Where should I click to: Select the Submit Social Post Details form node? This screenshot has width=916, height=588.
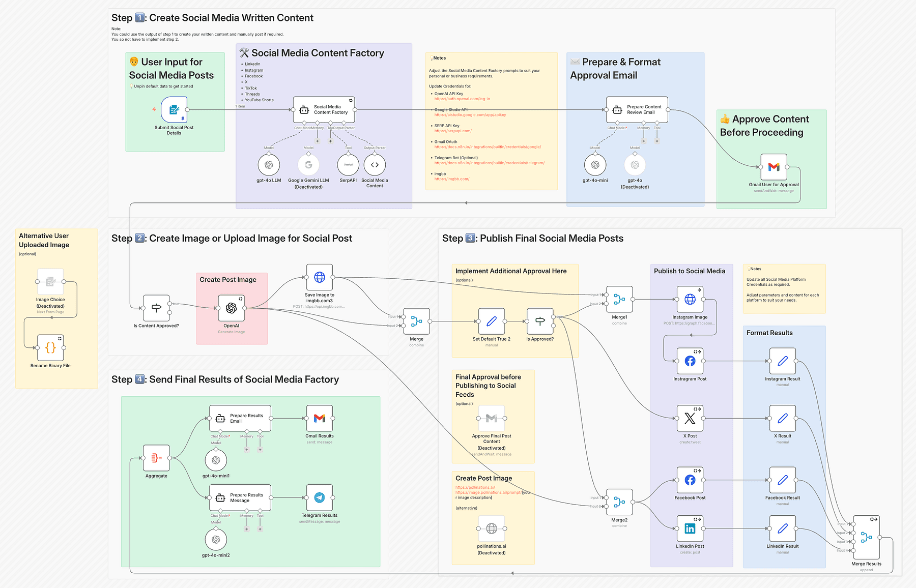[174, 109]
